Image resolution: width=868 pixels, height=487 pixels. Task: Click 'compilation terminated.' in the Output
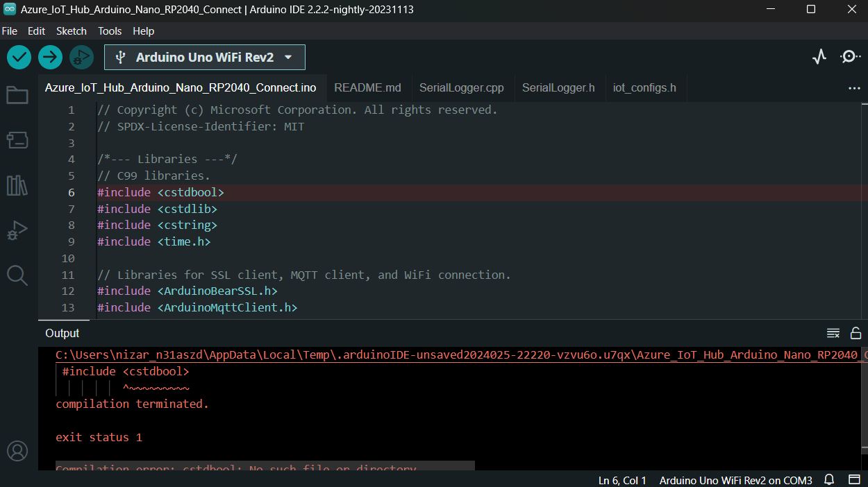(x=132, y=404)
